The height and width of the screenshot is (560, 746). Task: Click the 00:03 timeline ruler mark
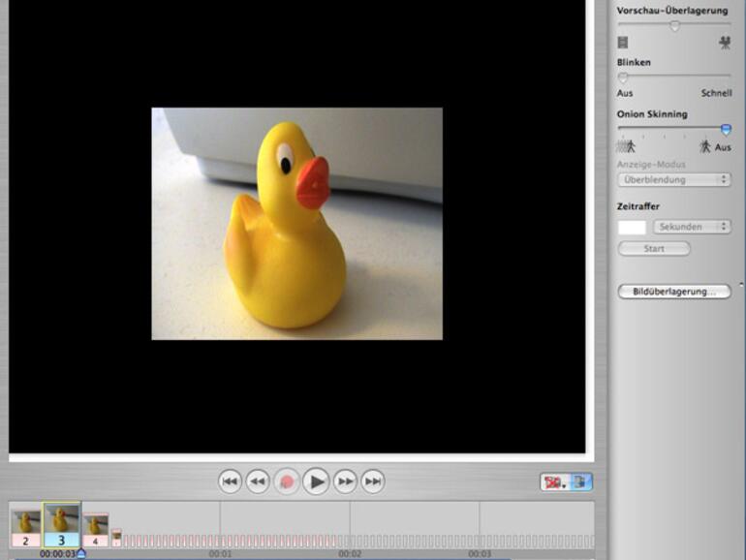pyautogui.click(x=480, y=554)
